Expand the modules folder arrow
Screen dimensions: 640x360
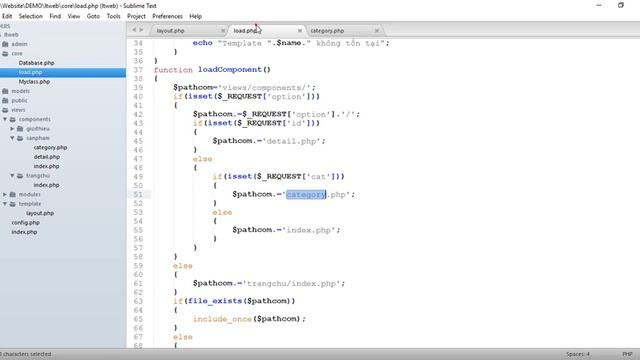(x=5, y=194)
